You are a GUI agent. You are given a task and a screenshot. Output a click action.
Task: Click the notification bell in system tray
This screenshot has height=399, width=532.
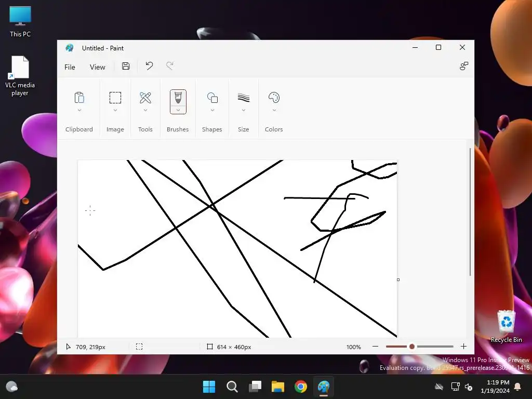[x=518, y=387]
